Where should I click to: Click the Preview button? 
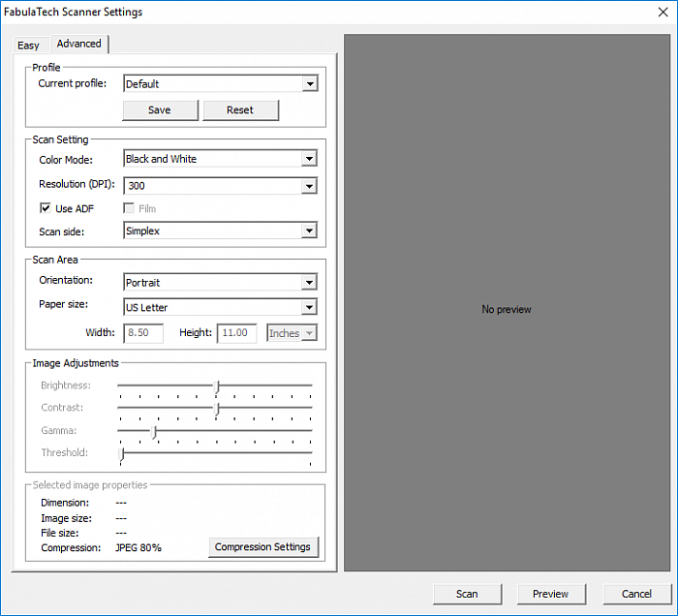[551, 594]
